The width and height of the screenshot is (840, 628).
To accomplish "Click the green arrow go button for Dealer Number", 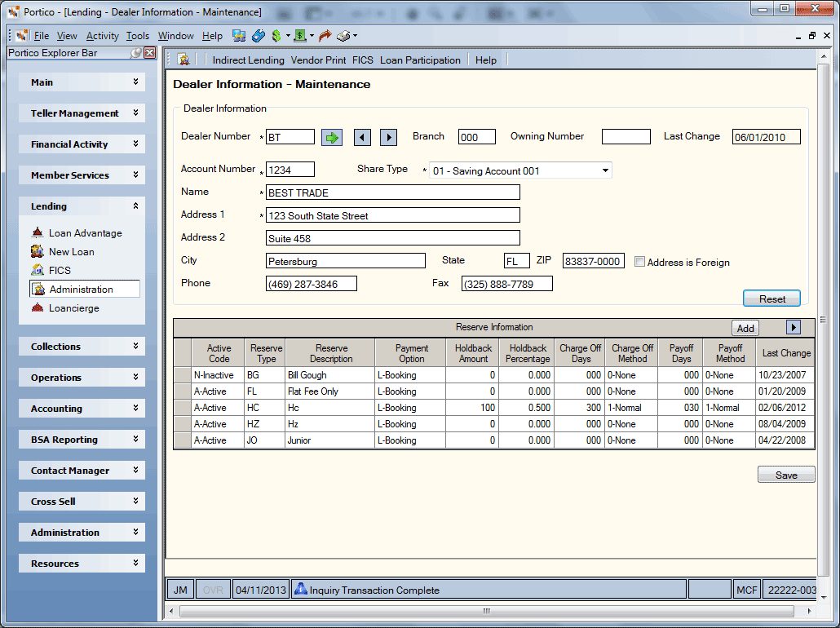I will click(x=332, y=138).
